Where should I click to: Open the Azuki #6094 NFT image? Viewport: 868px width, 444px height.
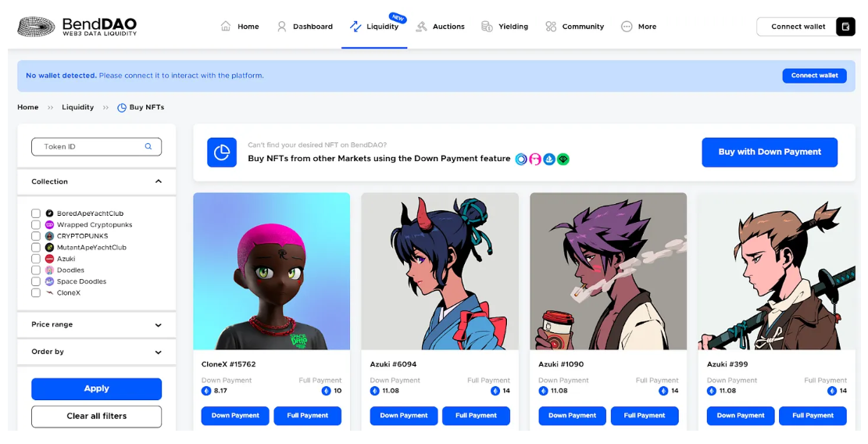coord(440,271)
